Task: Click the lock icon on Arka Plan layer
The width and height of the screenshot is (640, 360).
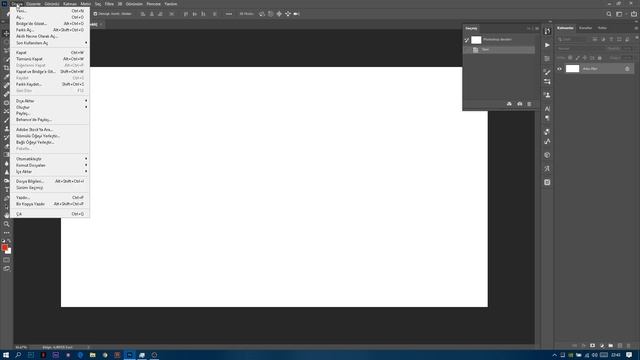Action: 627,69
